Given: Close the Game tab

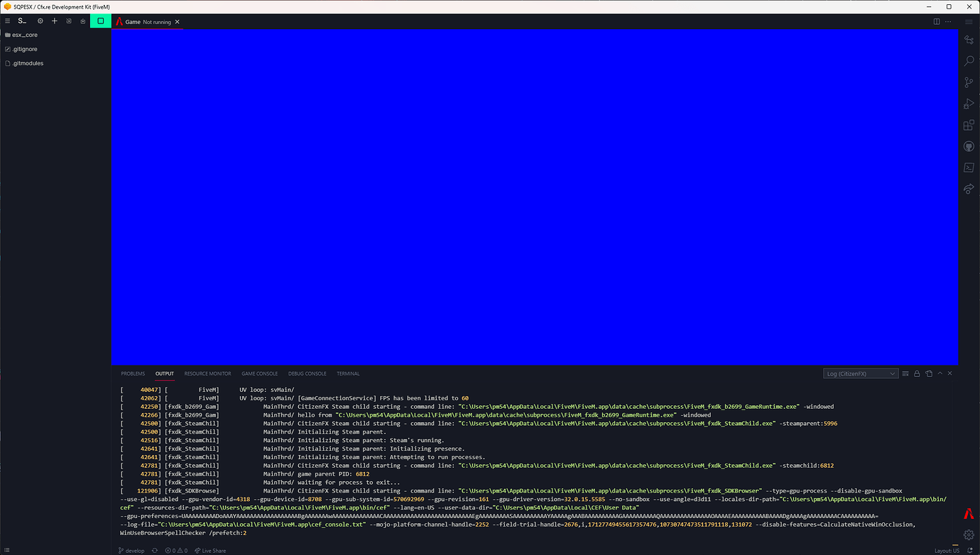Looking at the screenshot, I should pyautogui.click(x=178, y=22).
